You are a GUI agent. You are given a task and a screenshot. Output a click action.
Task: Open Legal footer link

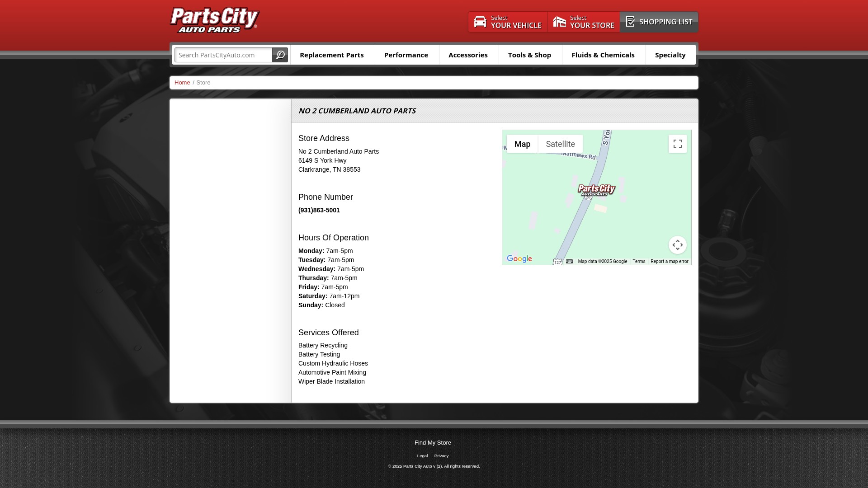pyautogui.click(x=422, y=456)
